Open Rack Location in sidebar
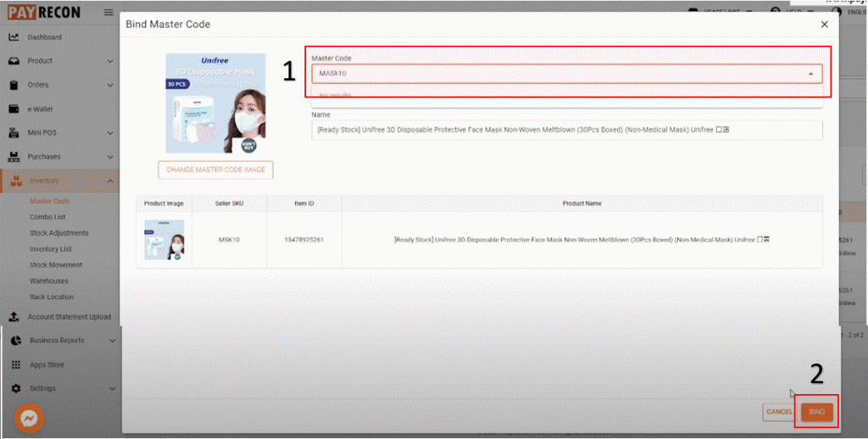The image size is (868, 439). tap(52, 297)
